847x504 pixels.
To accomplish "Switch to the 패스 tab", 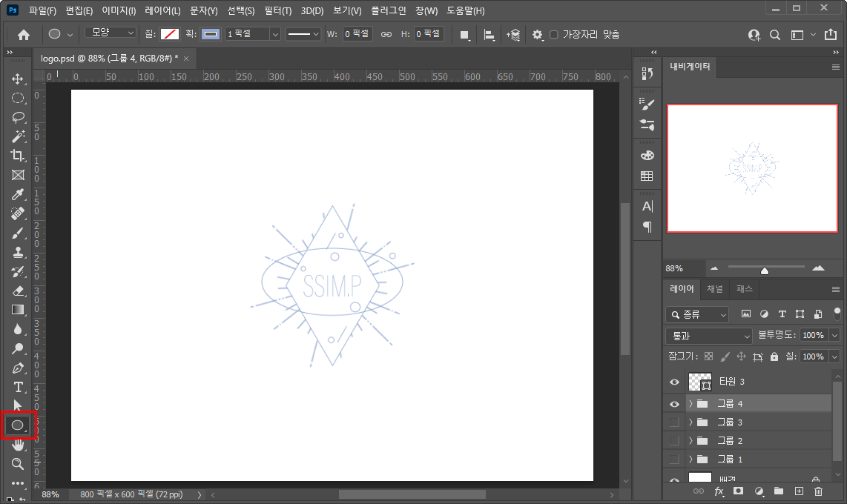I will 744,289.
